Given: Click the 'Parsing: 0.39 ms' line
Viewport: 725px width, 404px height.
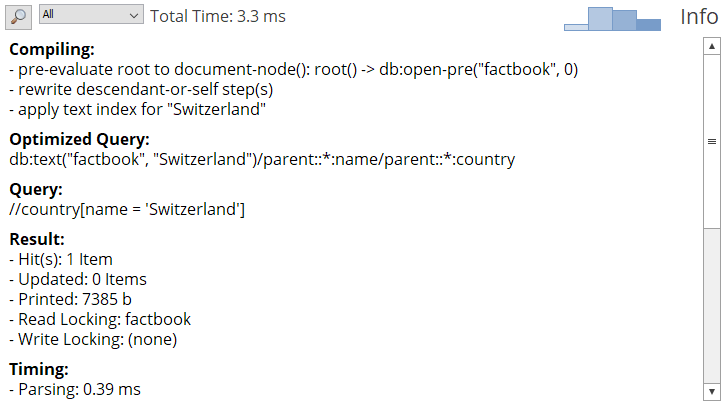Looking at the screenshot, I should 75,389.
